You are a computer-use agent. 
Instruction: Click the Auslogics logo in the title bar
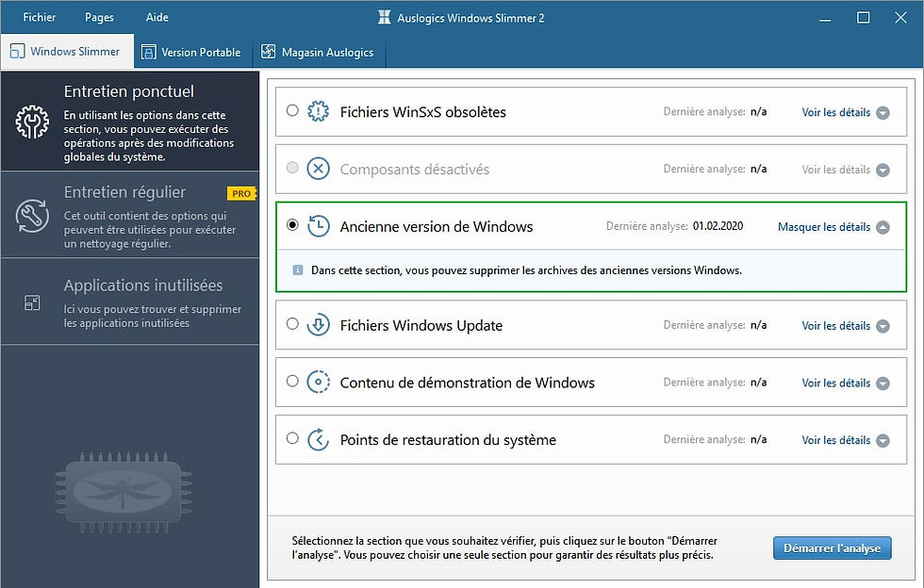[385, 17]
